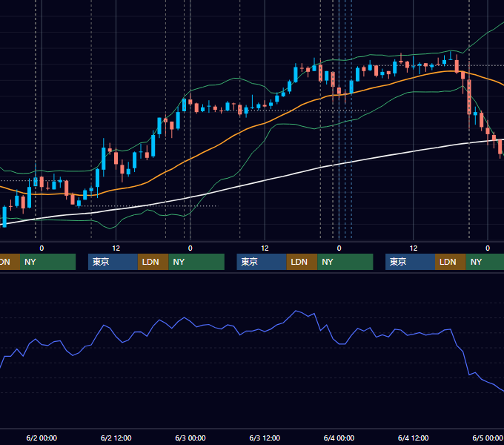Click the tall red candle before 6/5 00:00
The width and height of the screenshot is (504, 445).
[x=469, y=96]
